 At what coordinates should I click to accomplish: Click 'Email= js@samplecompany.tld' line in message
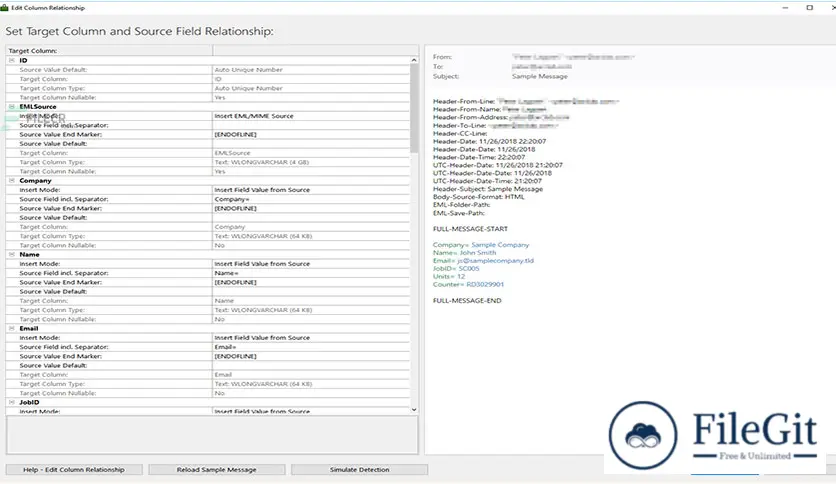tap(483, 261)
